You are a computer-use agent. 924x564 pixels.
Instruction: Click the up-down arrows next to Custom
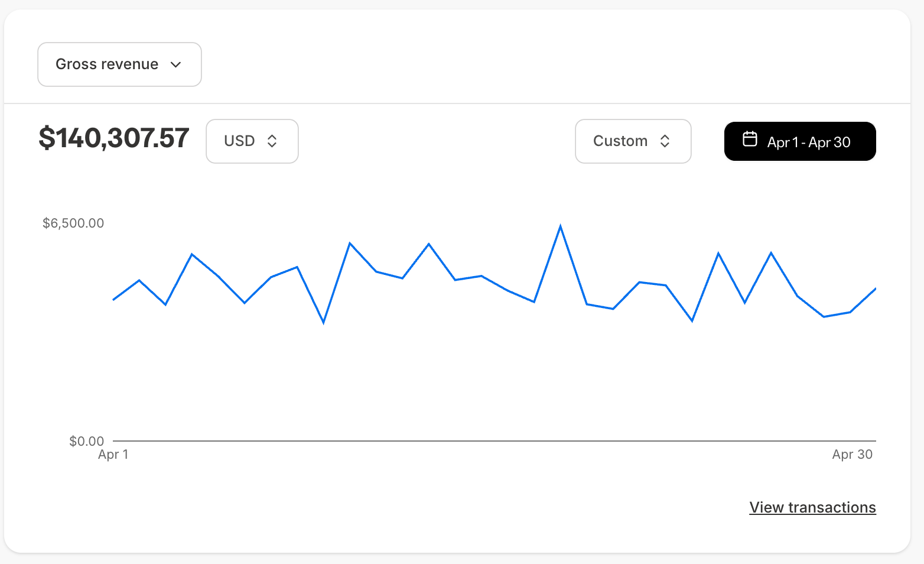(665, 141)
